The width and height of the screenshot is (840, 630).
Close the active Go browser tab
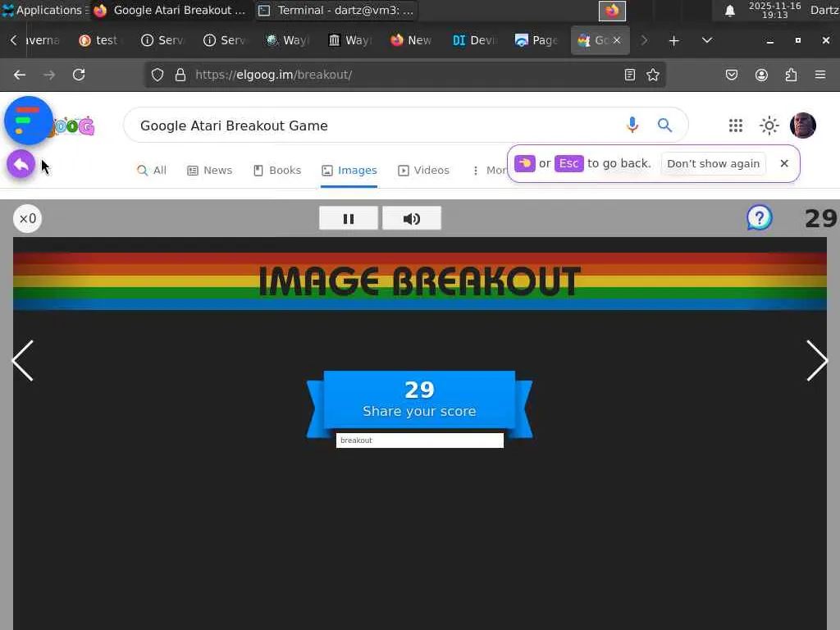coord(617,40)
